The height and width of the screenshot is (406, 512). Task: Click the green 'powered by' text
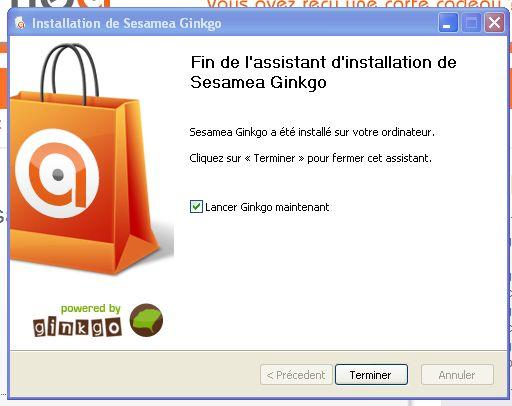click(90, 309)
